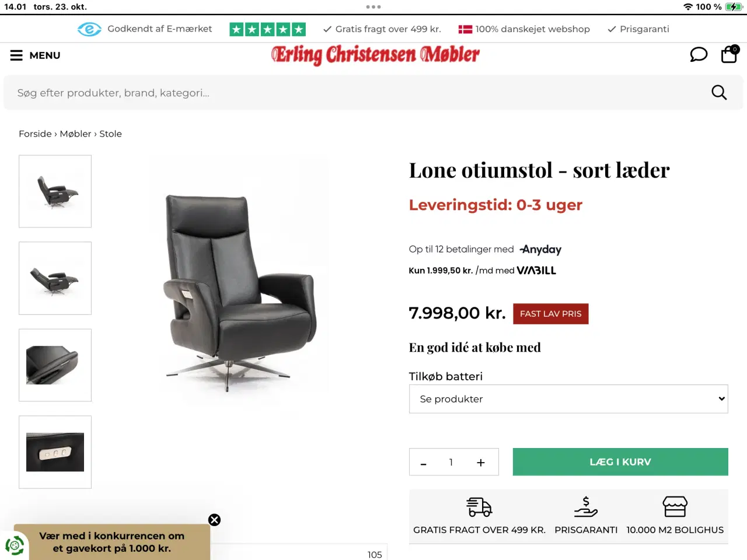Increase quantity with the plus button

pos(481,463)
